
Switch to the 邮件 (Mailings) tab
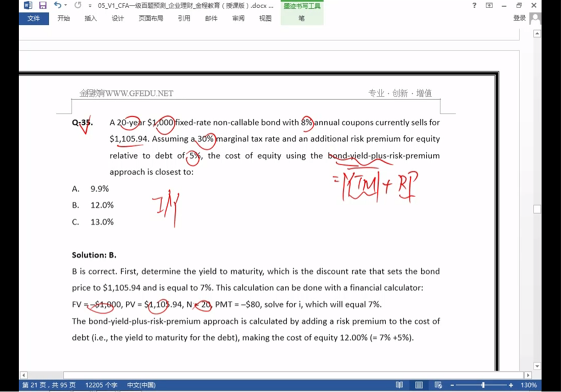211,19
